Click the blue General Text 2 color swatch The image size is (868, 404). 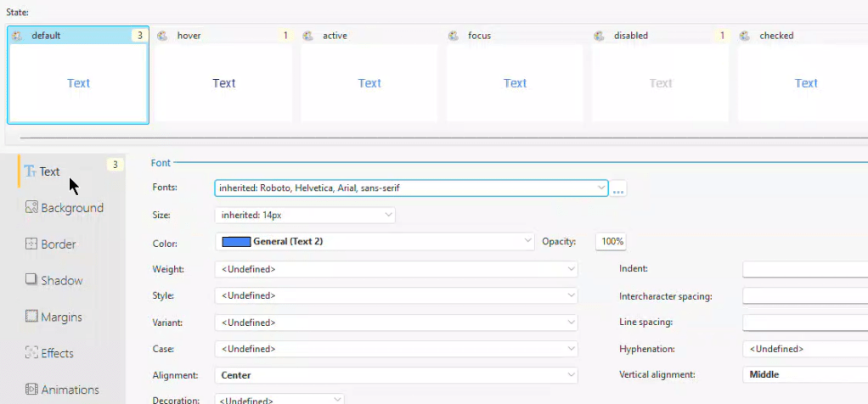236,242
